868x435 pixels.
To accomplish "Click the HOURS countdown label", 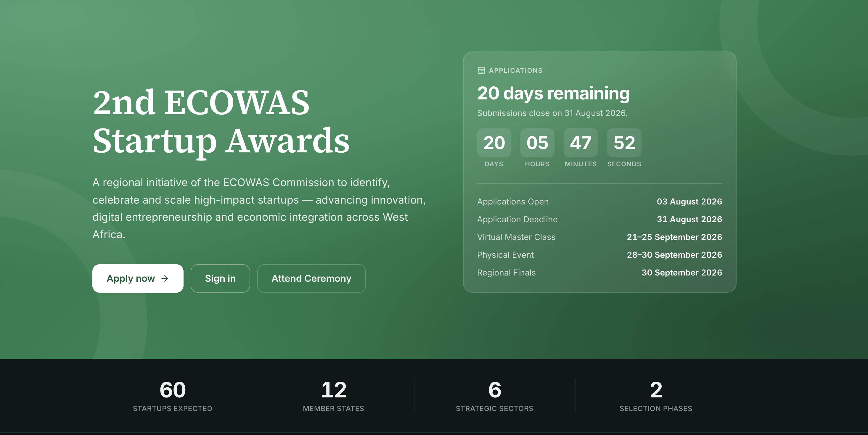I will 537,164.
